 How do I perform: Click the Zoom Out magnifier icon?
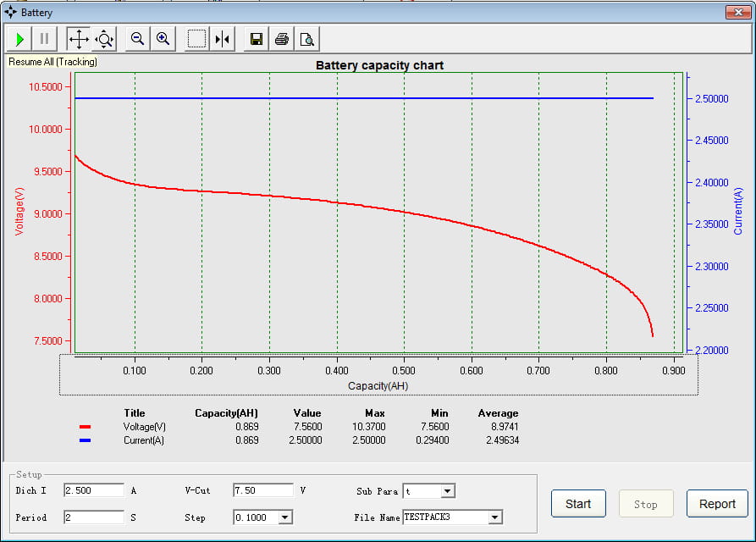tap(137, 39)
